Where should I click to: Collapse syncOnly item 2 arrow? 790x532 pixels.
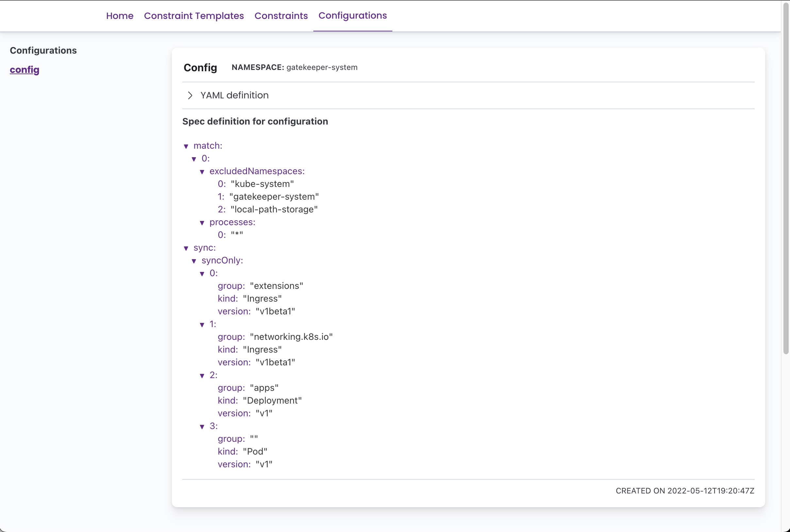[202, 375]
